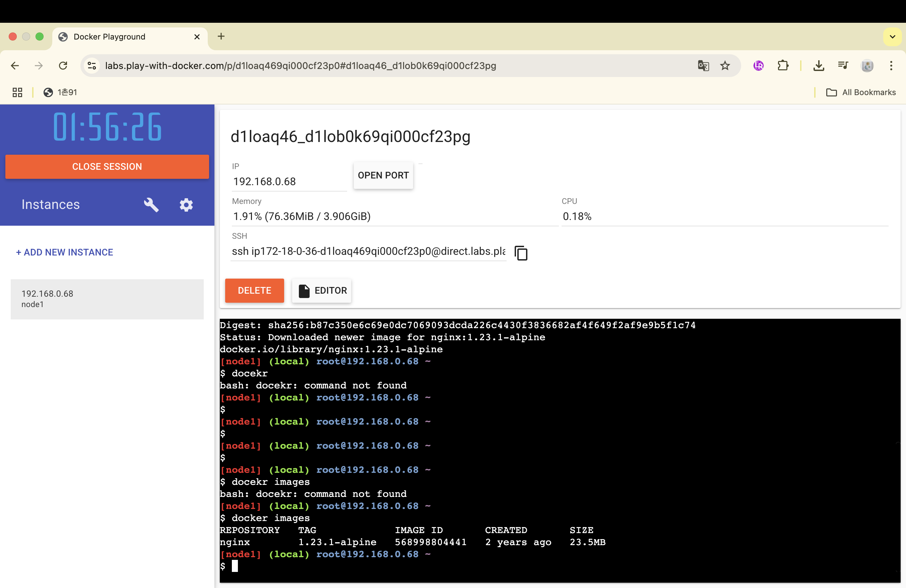
Task: Click the OPEN PORT button
Action: 383,175
